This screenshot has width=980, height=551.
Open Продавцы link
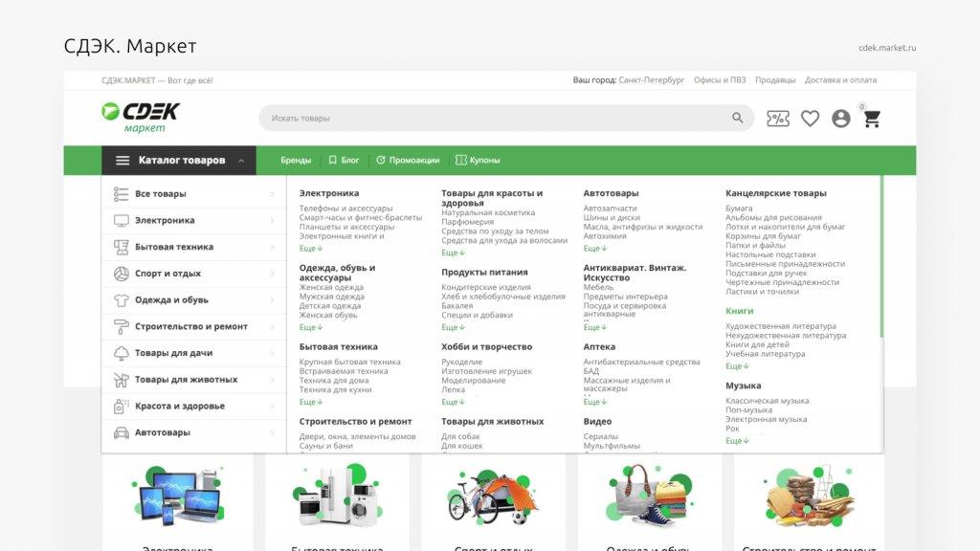775,80
